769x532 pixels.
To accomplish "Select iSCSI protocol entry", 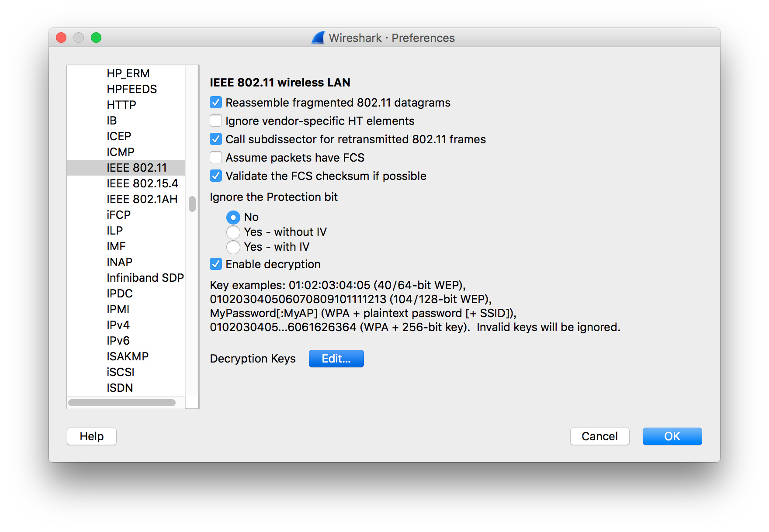I will coord(126,372).
